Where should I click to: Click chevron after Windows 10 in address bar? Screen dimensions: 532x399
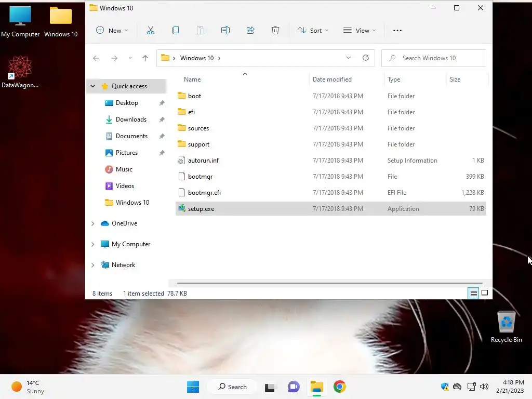(x=220, y=58)
